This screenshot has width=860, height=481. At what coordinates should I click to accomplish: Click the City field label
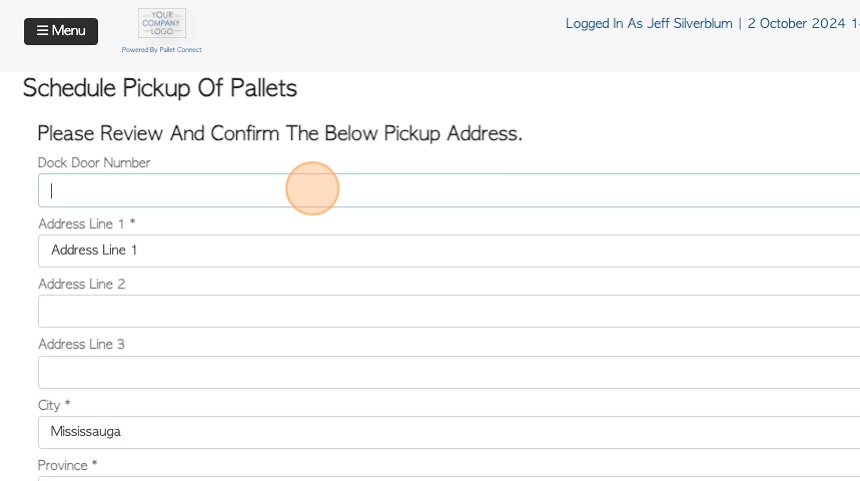coord(54,405)
